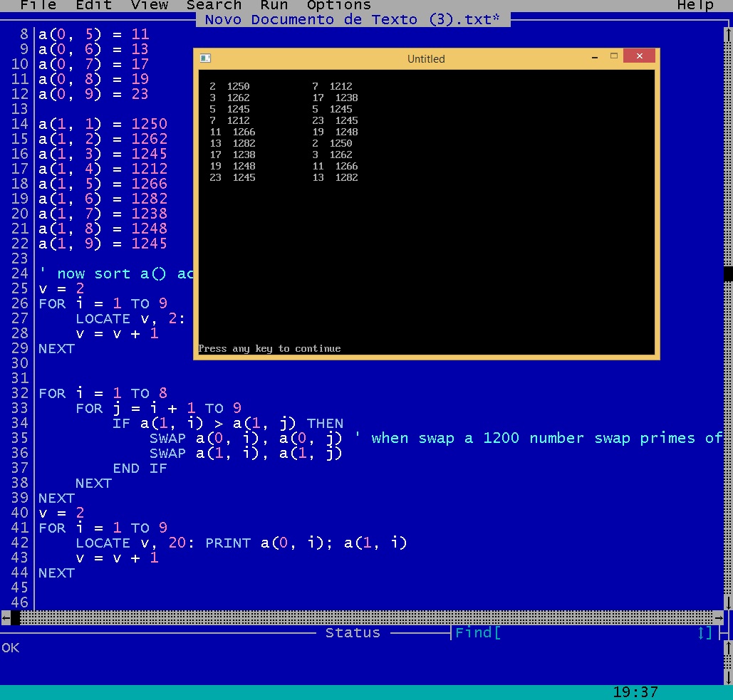
Task: Click the horizontal scrollbar right arrow
Action: pos(718,617)
